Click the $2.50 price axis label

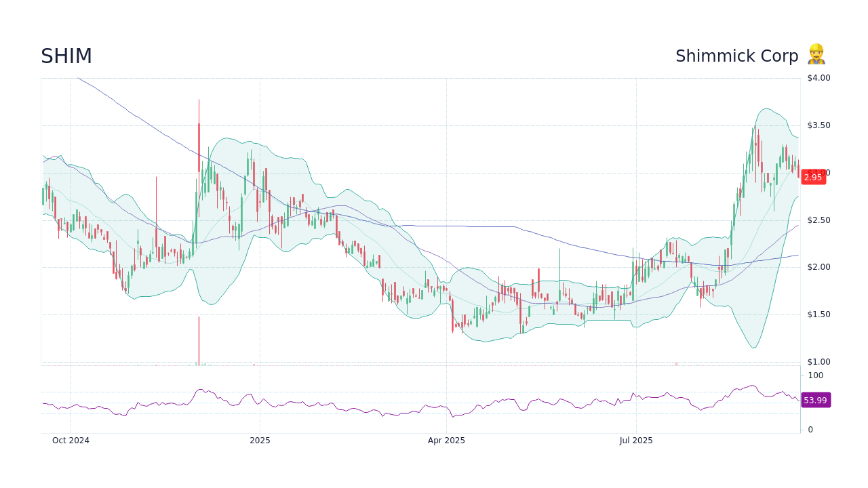click(818, 220)
